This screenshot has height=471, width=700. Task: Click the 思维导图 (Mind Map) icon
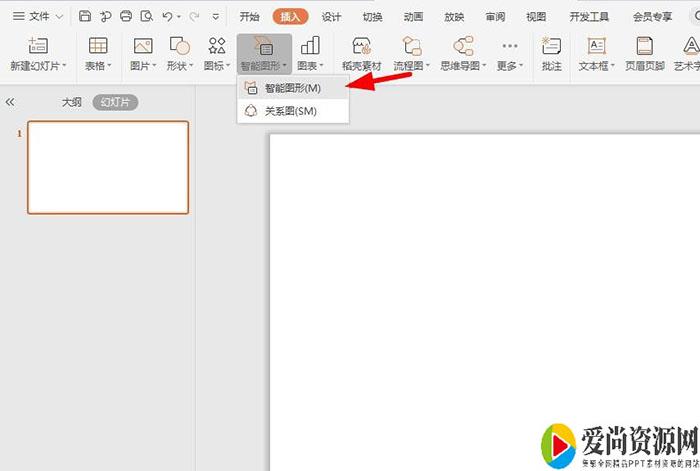(463, 46)
